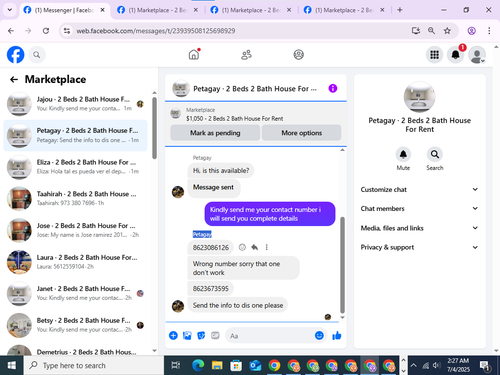The image size is (500, 375).
Task: Click the Aa message input field
Action: pos(270,336)
